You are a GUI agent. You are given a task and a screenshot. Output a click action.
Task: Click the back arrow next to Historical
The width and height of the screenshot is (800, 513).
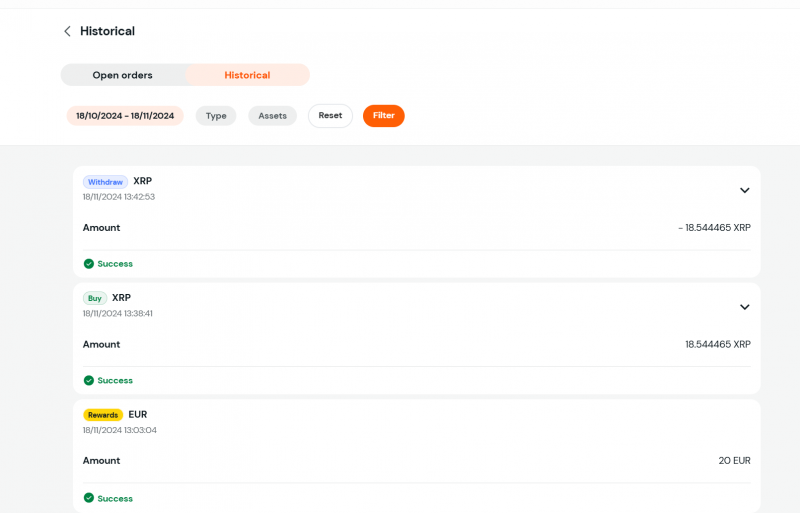[67, 31]
